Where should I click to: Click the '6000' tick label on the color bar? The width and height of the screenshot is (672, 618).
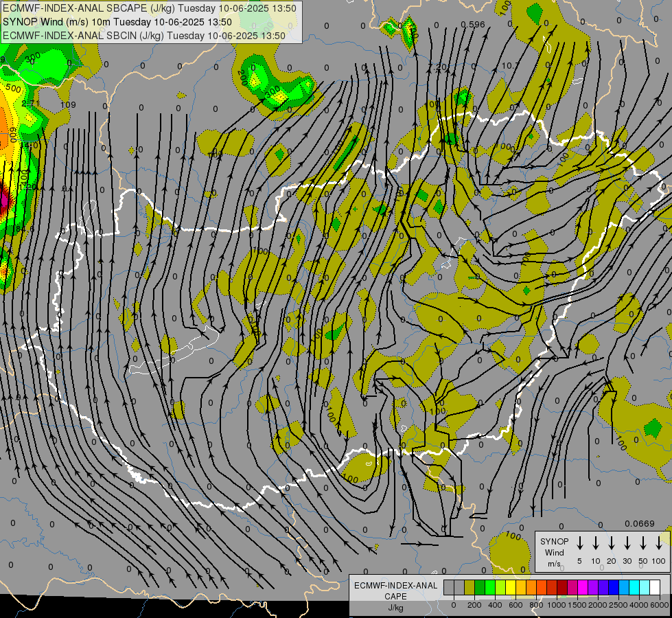click(x=660, y=605)
